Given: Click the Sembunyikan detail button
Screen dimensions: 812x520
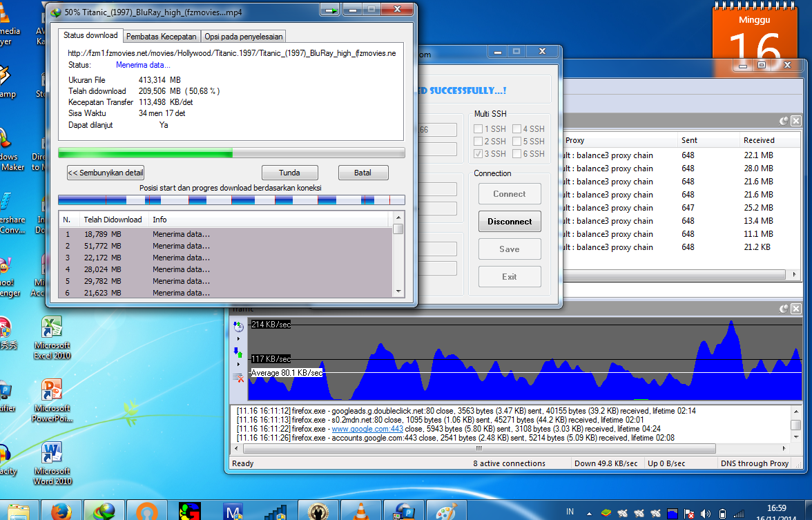Looking at the screenshot, I should [x=106, y=173].
